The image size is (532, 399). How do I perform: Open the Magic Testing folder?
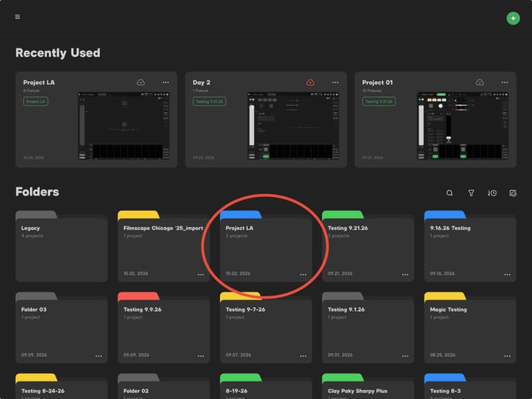click(x=470, y=327)
